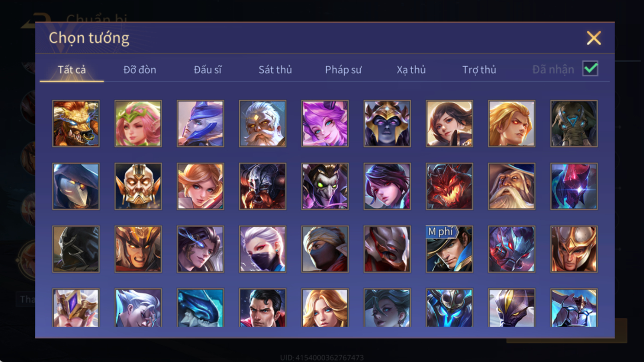Select the lion beast hero portrait
Screen dimensions: 644x362
[76, 124]
